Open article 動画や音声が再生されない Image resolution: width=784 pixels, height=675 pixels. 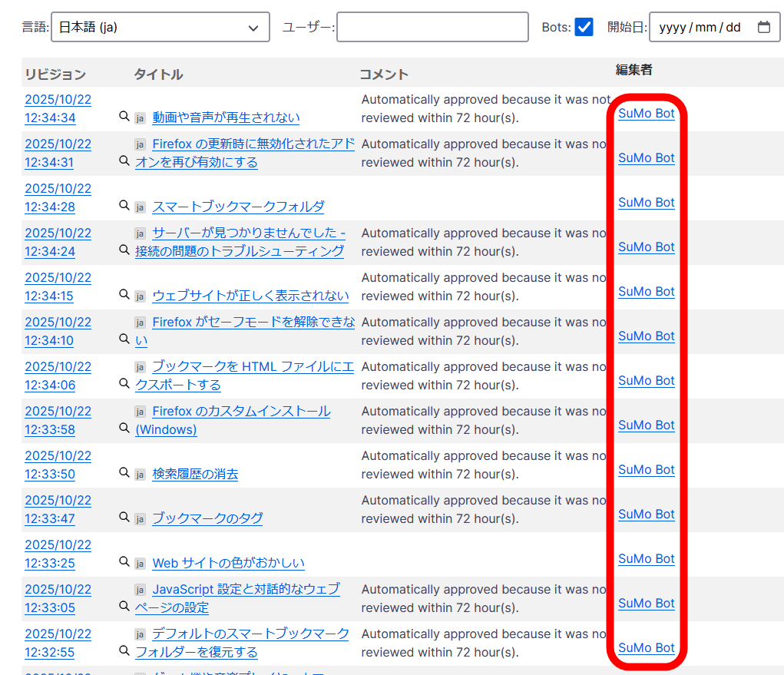click(226, 117)
